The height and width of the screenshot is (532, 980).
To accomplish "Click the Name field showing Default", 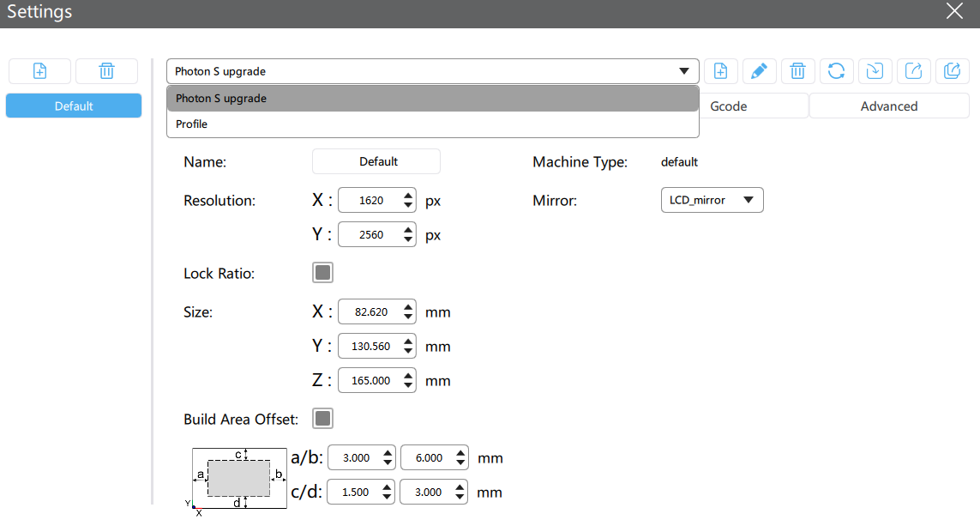I will (x=376, y=161).
